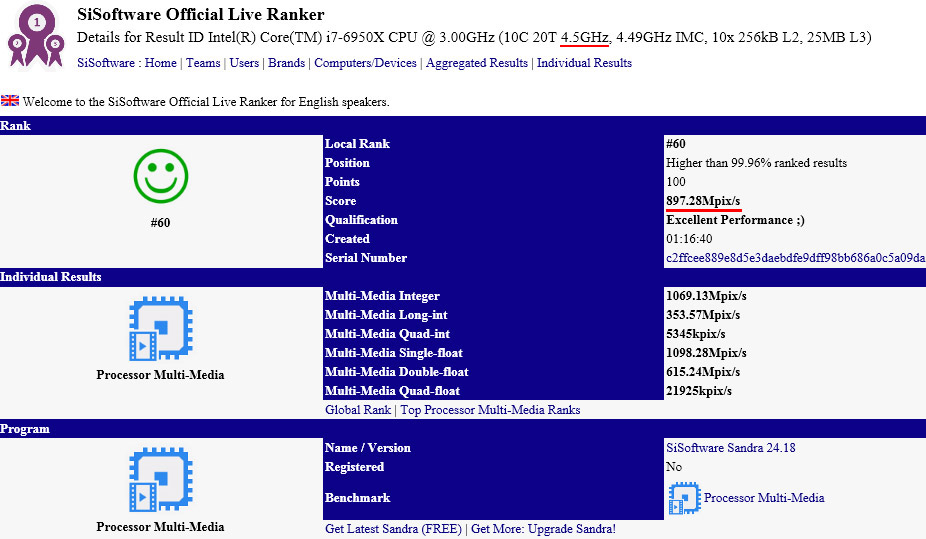Image resolution: width=926 pixels, height=539 pixels.
Task: Open the SiSoftware link in navigation
Action: tap(106, 63)
